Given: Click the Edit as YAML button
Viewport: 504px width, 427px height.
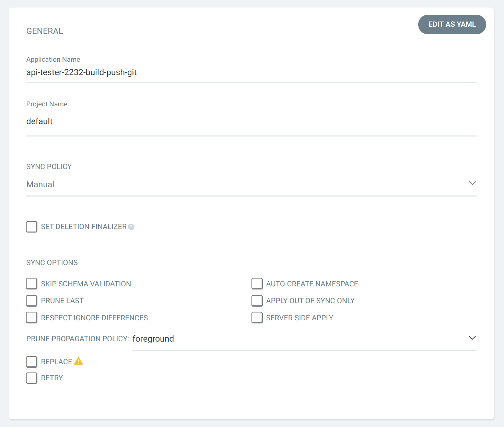Looking at the screenshot, I should pyautogui.click(x=452, y=24).
